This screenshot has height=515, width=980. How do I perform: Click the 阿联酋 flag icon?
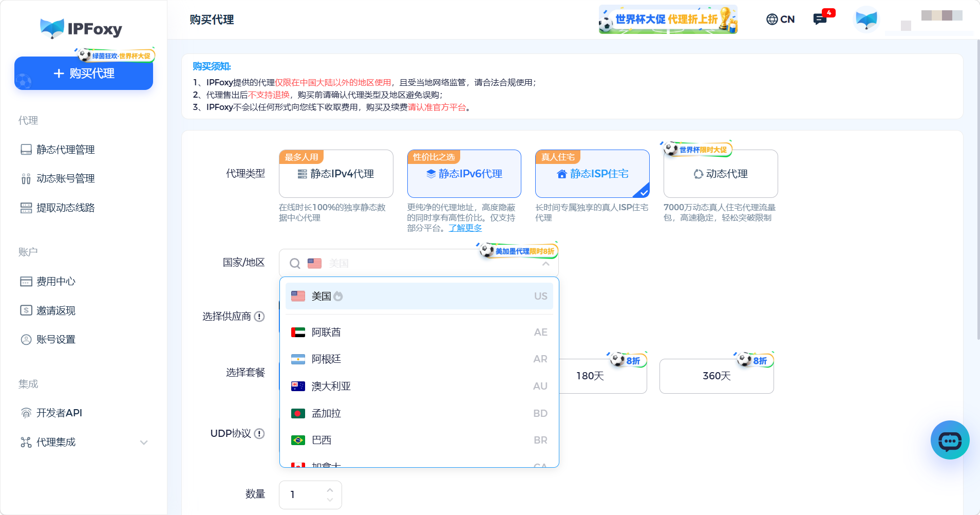click(x=298, y=332)
